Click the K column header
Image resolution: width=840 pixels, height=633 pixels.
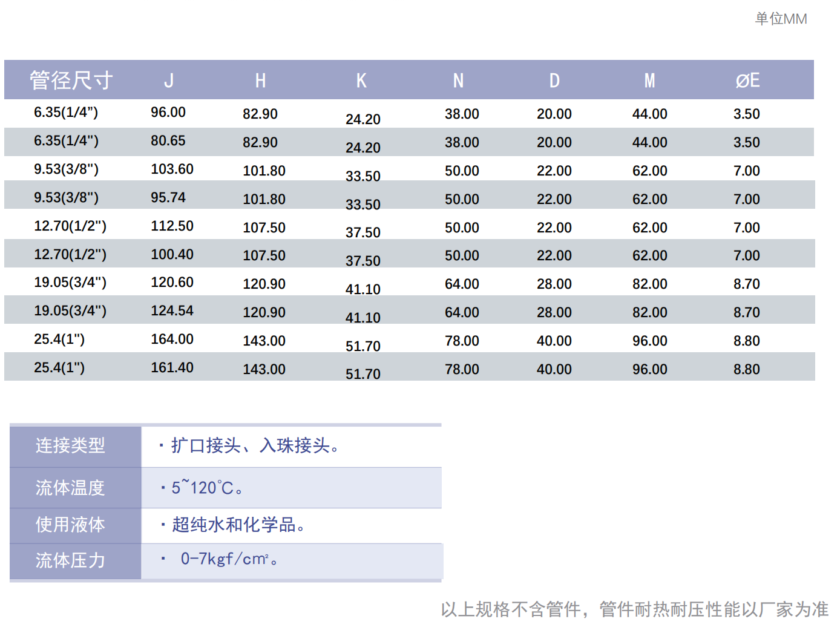361,80
